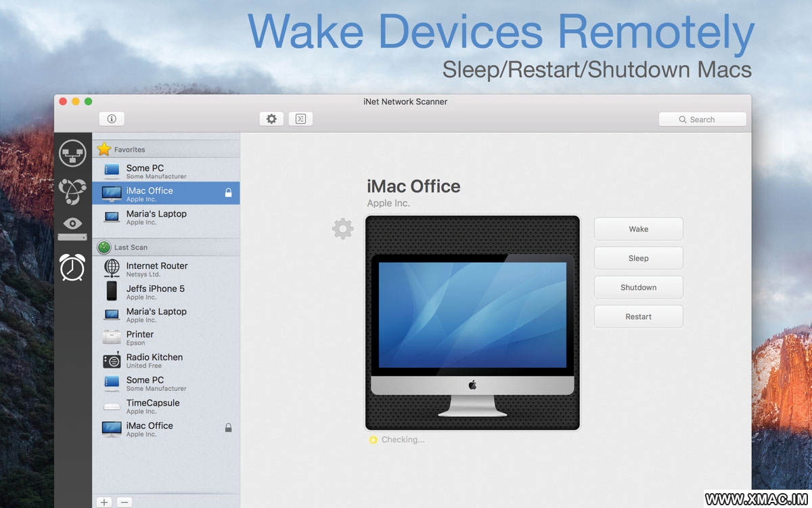Click the TimeCapsule device icon
The height and width of the screenshot is (508, 812).
[112, 406]
